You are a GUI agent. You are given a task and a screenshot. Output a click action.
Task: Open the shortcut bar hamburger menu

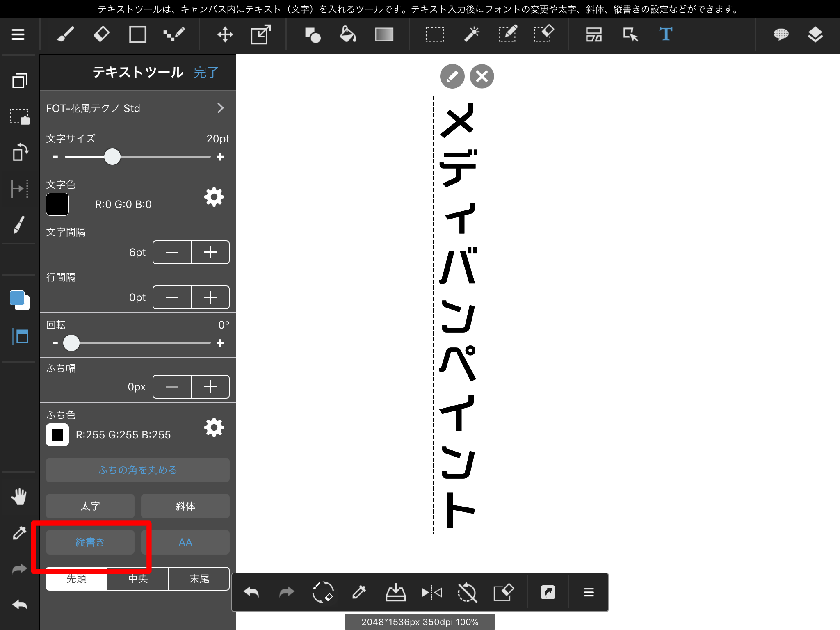(x=589, y=592)
